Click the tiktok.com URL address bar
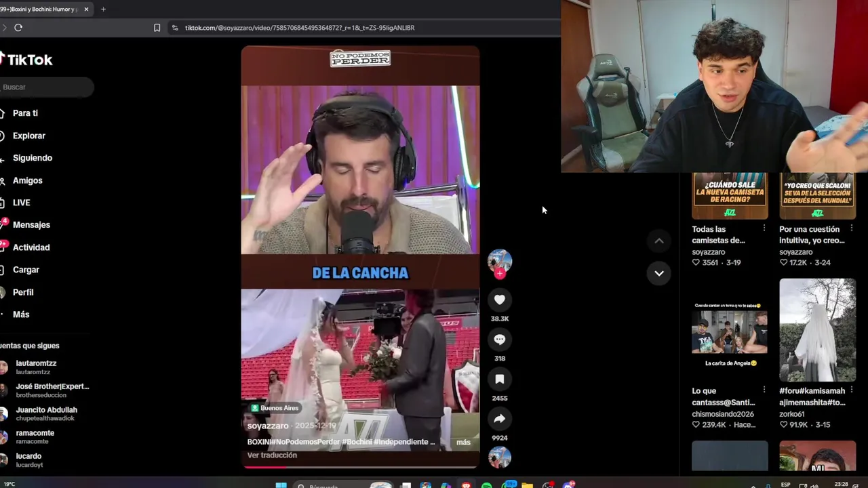This screenshot has width=868, height=488. click(x=299, y=28)
